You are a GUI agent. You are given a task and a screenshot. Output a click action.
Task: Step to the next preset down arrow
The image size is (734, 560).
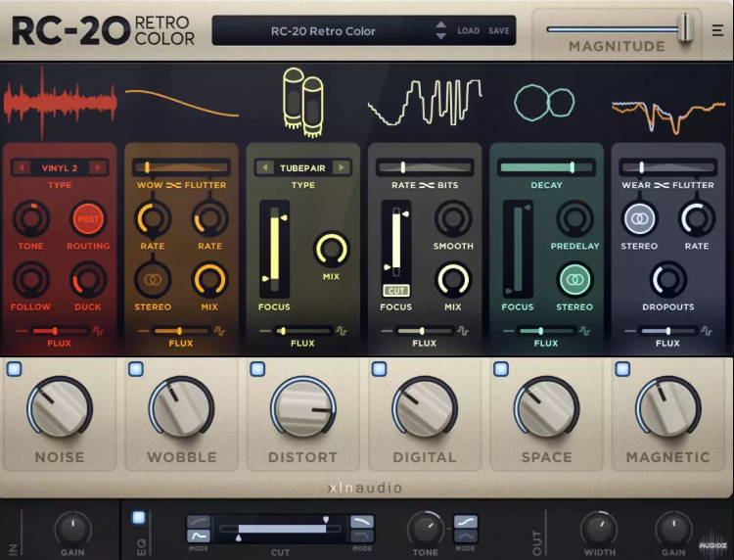(440, 36)
